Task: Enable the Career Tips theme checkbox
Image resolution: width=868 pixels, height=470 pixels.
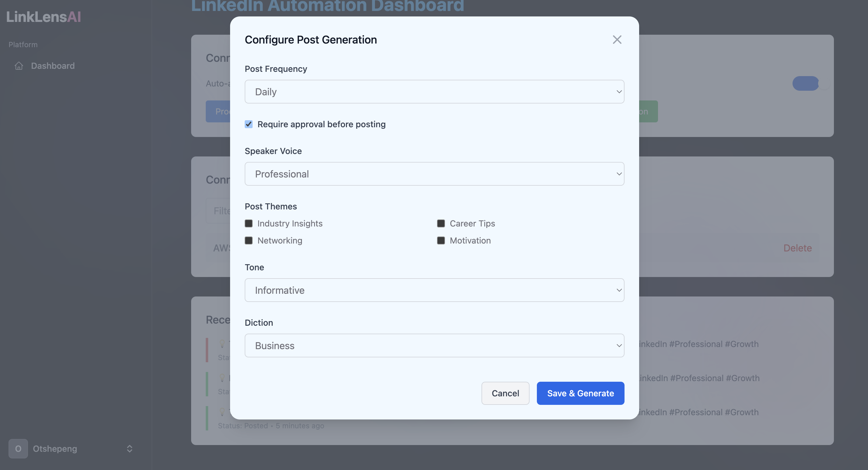Action: pyautogui.click(x=441, y=223)
